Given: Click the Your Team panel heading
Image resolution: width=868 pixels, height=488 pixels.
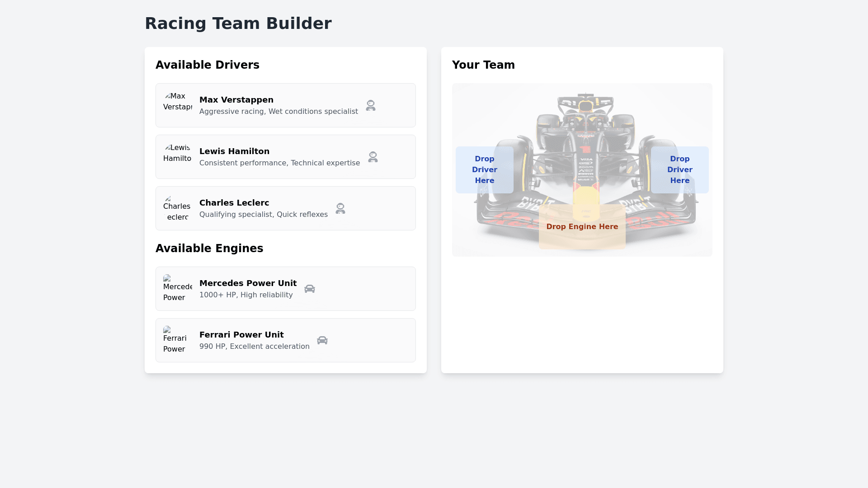Looking at the screenshot, I should [483, 65].
